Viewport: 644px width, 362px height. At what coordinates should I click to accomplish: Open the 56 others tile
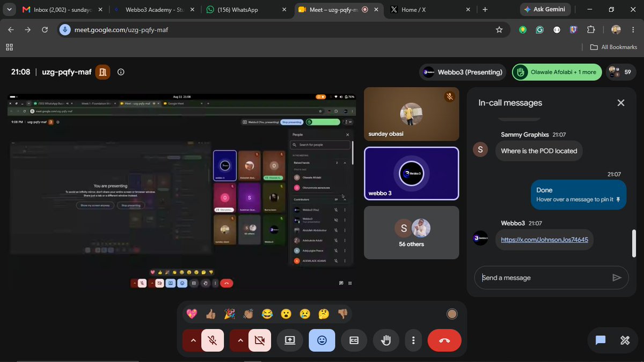pos(411,233)
